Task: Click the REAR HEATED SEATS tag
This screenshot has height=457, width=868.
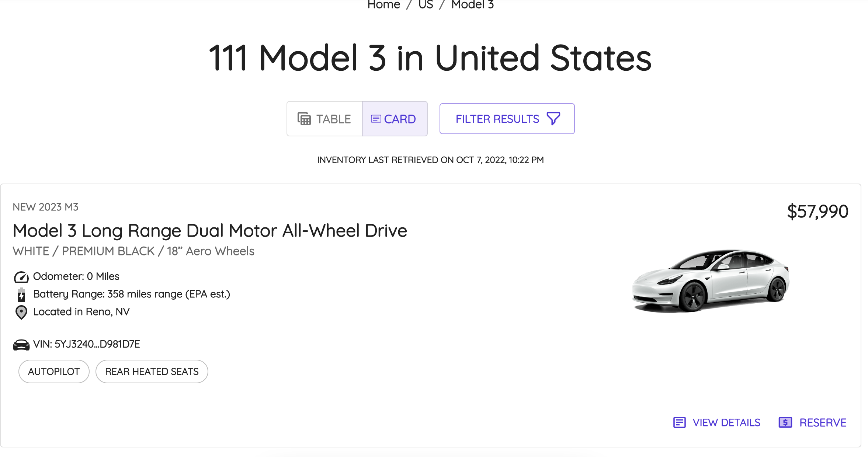Action: (152, 371)
